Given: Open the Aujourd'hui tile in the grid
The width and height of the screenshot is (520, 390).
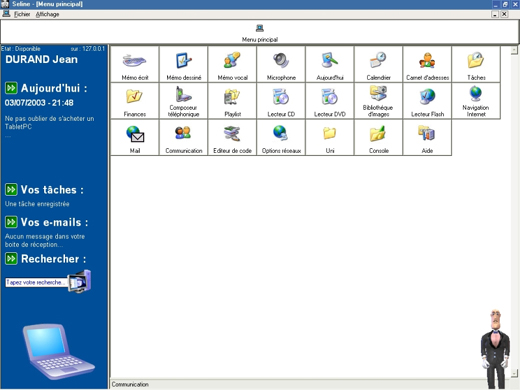Looking at the screenshot, I should pyautogui.click(x=330, y=64).
